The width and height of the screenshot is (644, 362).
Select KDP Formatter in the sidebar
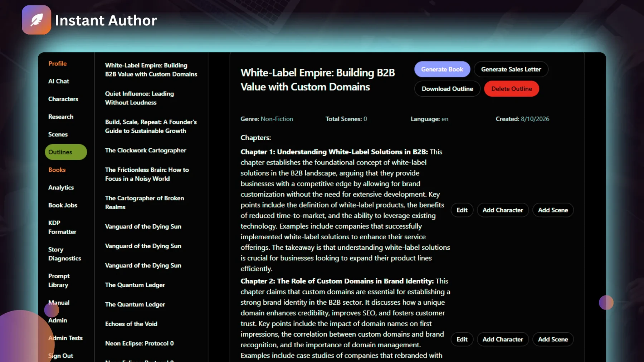tap(62, 227)
